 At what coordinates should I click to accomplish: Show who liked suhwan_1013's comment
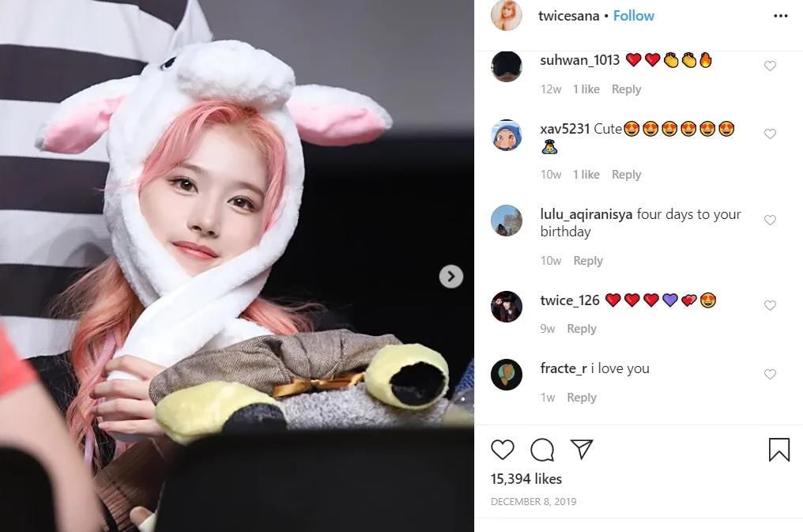pyautogui.click(x=586, y=89)
